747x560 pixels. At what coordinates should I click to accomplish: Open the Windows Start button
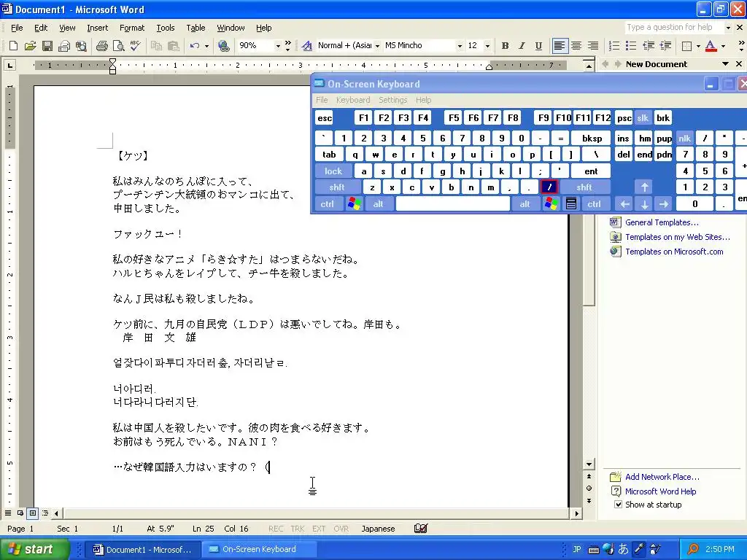click(35, 549)
